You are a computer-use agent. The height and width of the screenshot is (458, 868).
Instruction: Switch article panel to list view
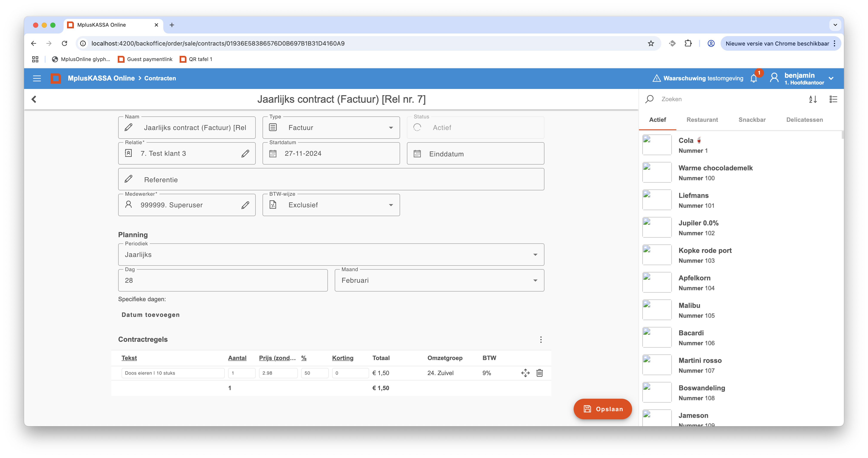click(833, 99)
